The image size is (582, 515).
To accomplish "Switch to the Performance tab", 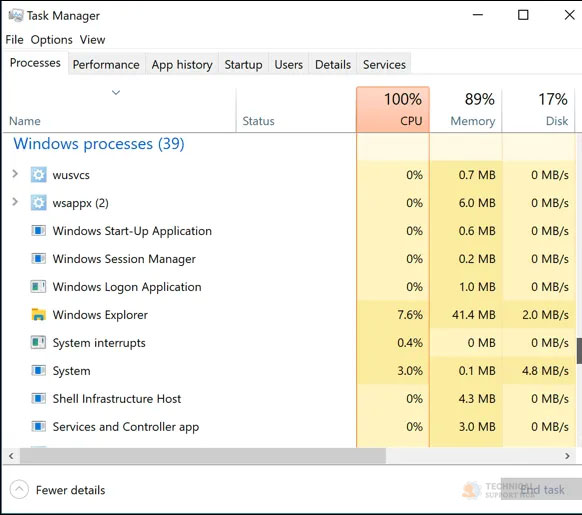I will point(106,65).
